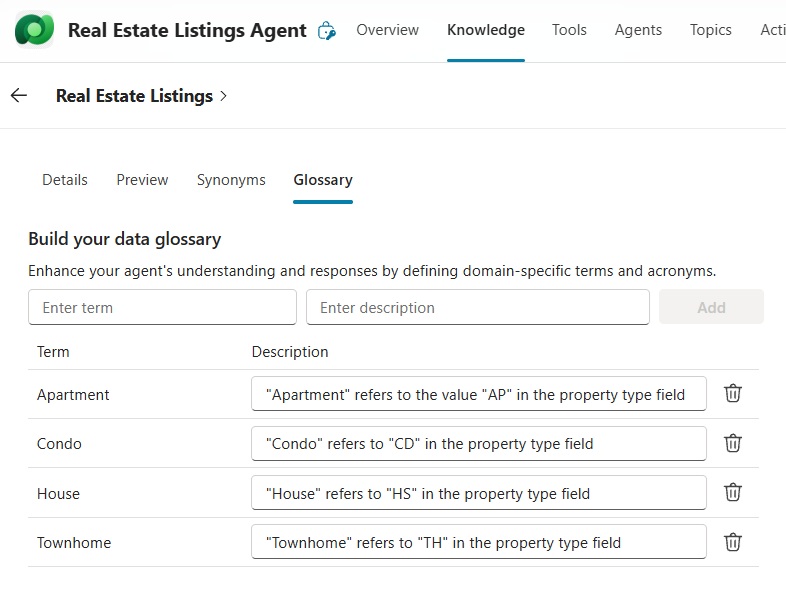Click the Copilot Studio logo icon

coord(35,31)
